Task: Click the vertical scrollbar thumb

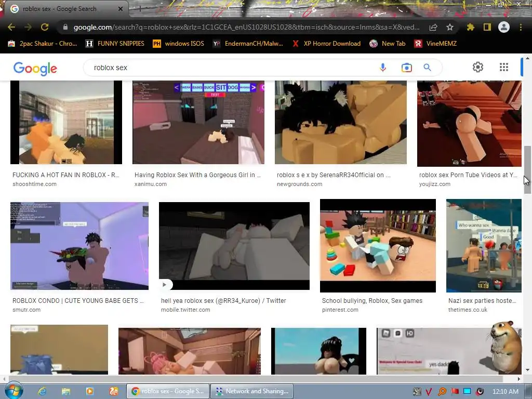Action: tap(527, 170)
